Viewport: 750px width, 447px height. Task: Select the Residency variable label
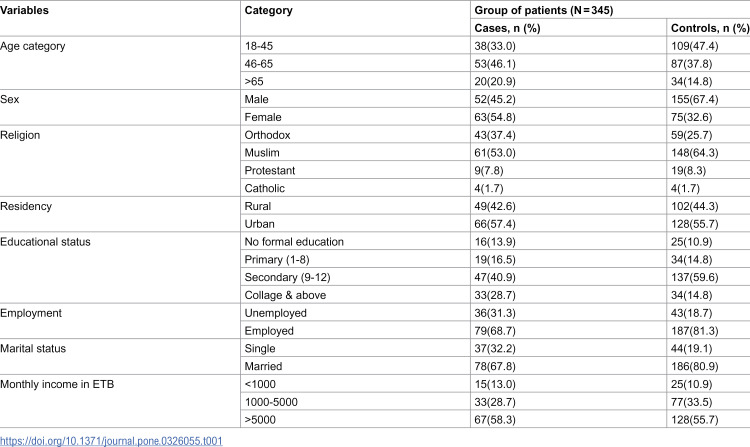click(26, 207)
